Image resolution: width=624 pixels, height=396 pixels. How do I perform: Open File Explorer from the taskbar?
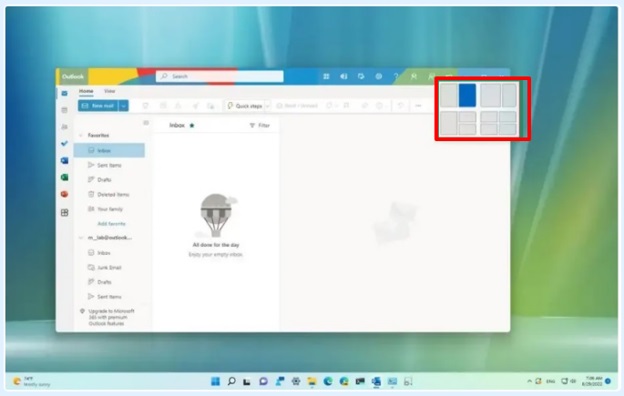pyautogui.click(x=312, y=381)
